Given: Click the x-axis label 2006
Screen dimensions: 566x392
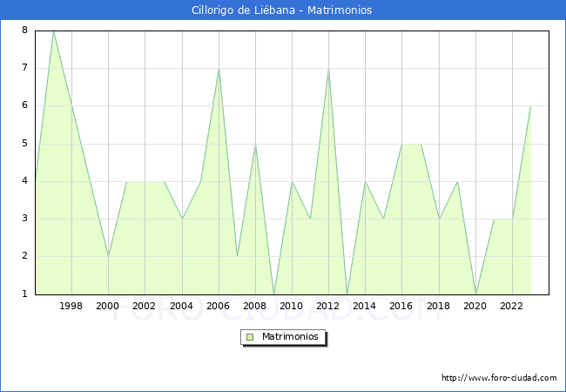Looking at the screenshot, I should [218, 306].
